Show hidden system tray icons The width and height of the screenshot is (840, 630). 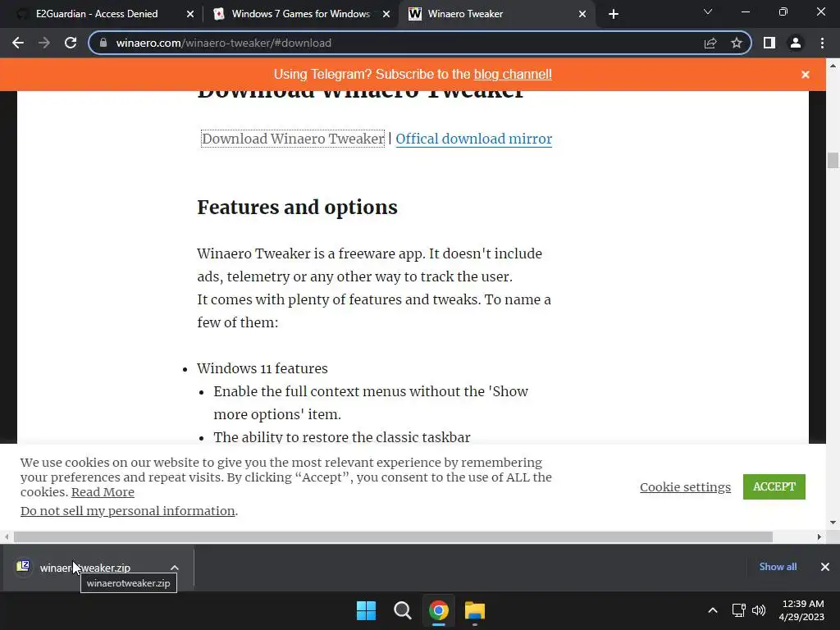pyautogui.click(x=713, y=610)
